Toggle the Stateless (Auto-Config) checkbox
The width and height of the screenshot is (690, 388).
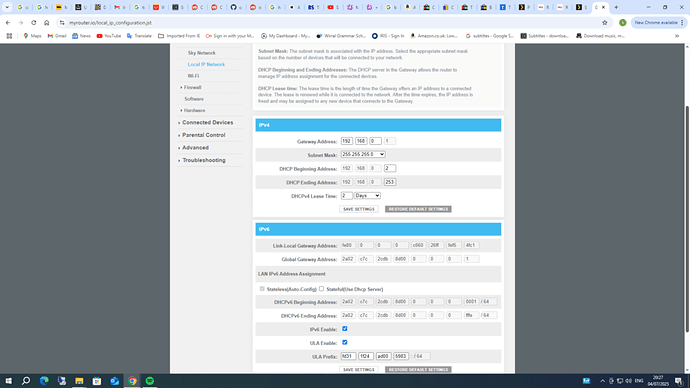[x=262, y=289]
